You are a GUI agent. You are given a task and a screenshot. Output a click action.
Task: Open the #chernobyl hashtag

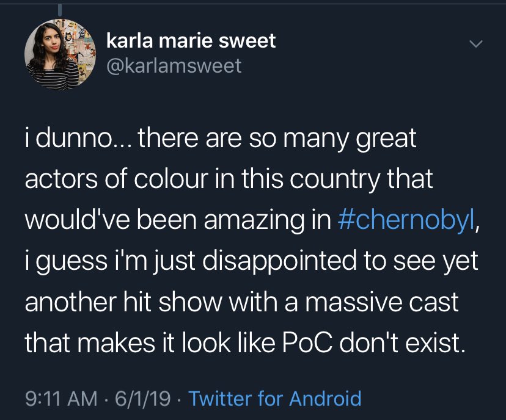pos(406,220)
